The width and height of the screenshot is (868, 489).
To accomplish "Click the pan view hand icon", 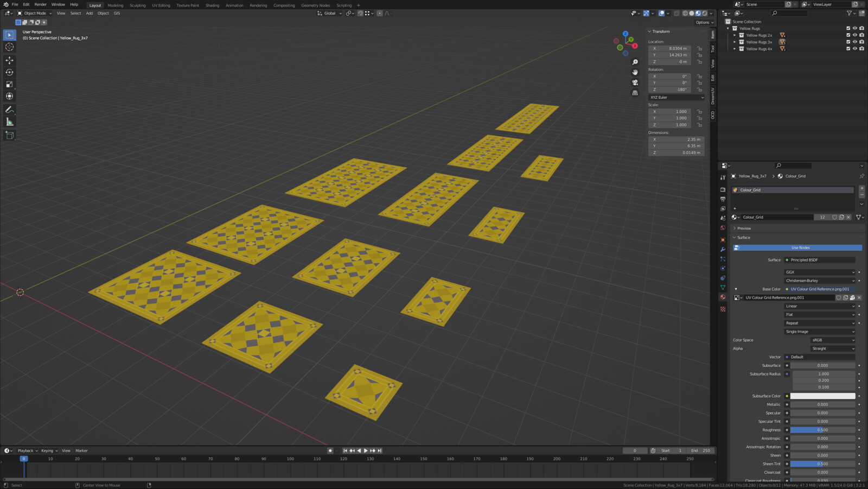I will point(635,72).
